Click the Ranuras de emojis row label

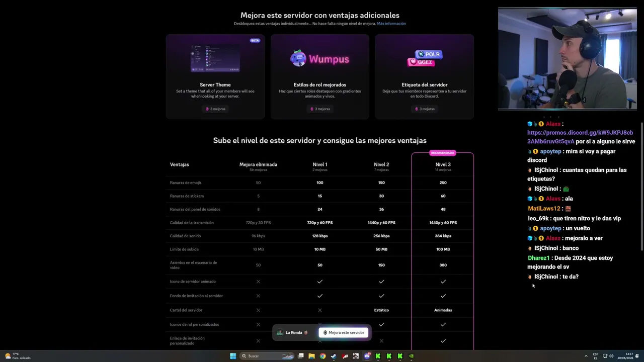click(x=187, y=183)
